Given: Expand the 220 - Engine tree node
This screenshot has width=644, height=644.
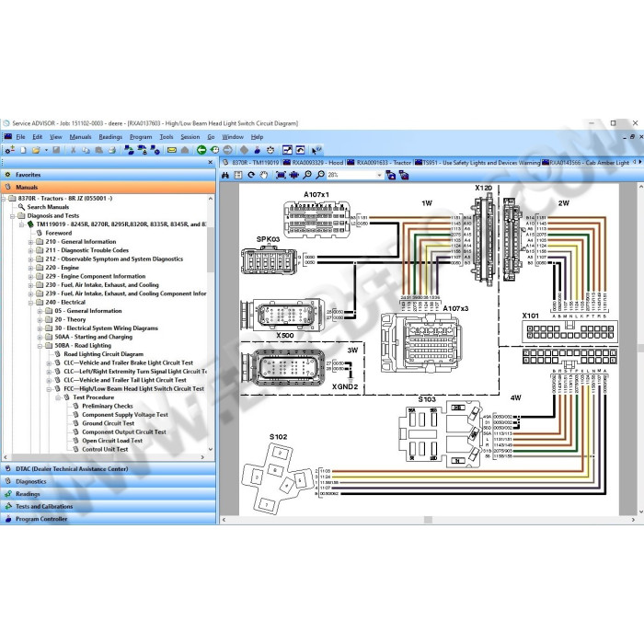Looking at the screenshot, I should (30, 269).
